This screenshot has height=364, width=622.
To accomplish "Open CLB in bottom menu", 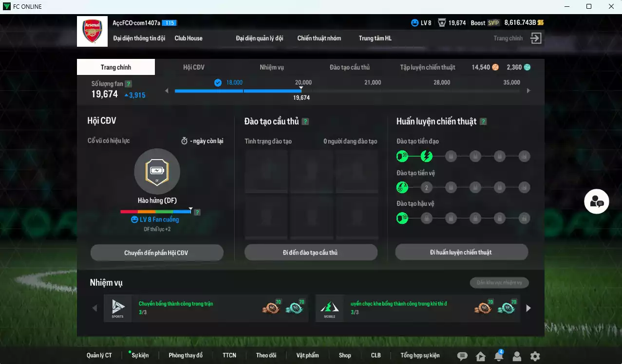I will (376, 355).
